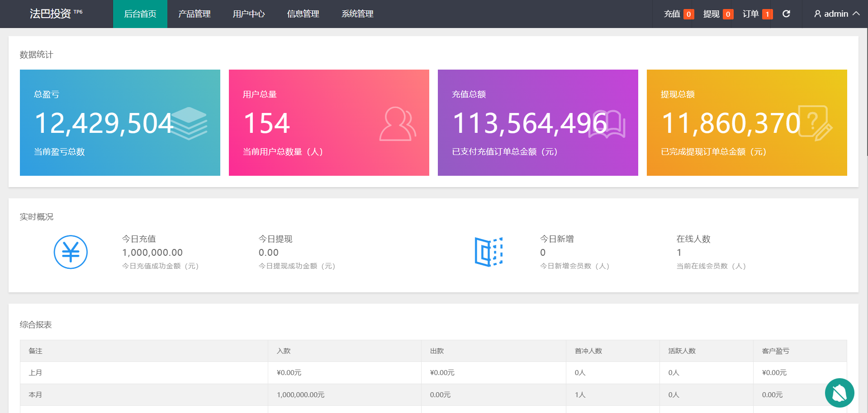Click the 本月 row in 综合报表 table
This screenshot has height=413, width=868.
35,395
